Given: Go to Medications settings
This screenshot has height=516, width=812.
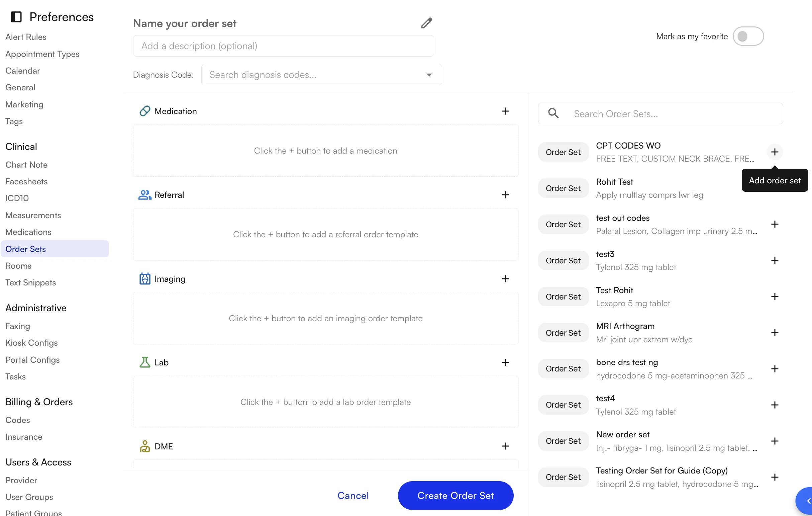Looking at the screenshot, I should point(28,232).
